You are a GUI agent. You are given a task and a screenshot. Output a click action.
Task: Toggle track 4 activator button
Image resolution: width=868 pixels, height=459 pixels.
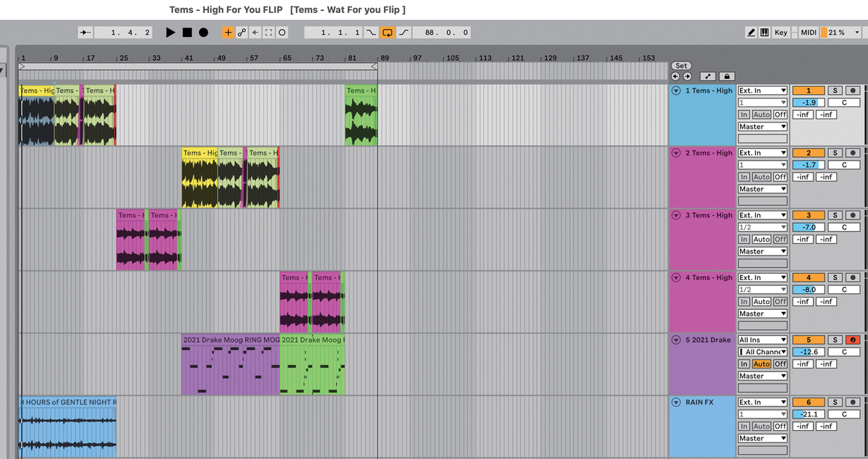(x=809, y=277)
